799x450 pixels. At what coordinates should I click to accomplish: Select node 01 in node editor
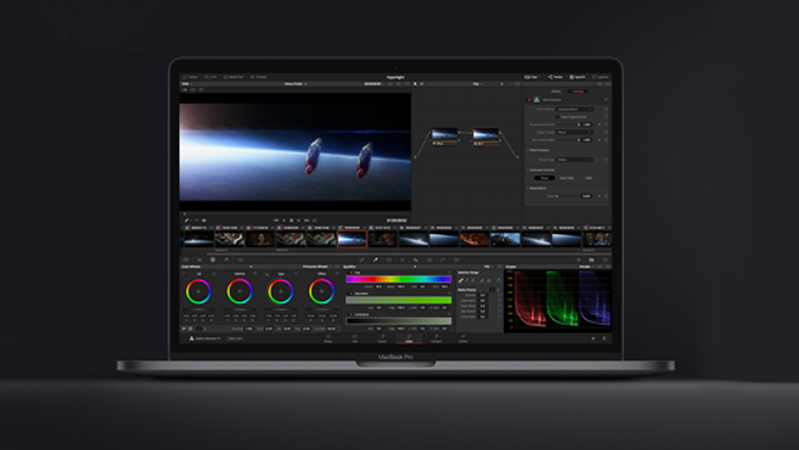(444, 136)
